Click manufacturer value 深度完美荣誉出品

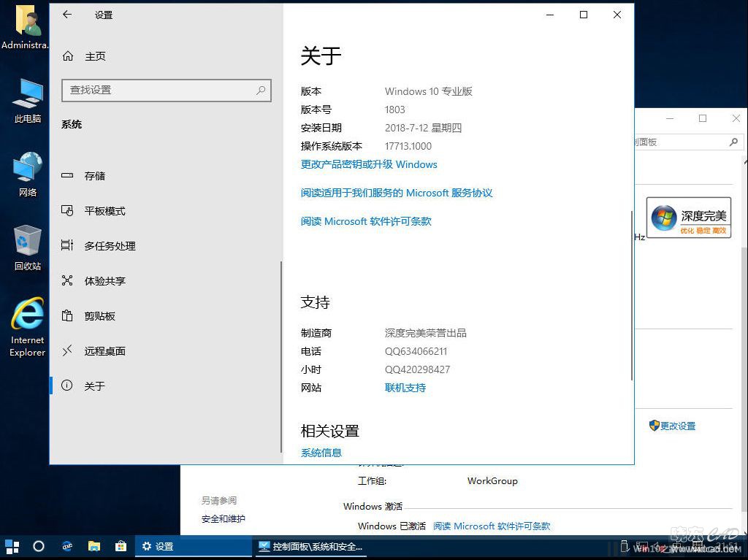pyautogui.click(x=426, y=333)
